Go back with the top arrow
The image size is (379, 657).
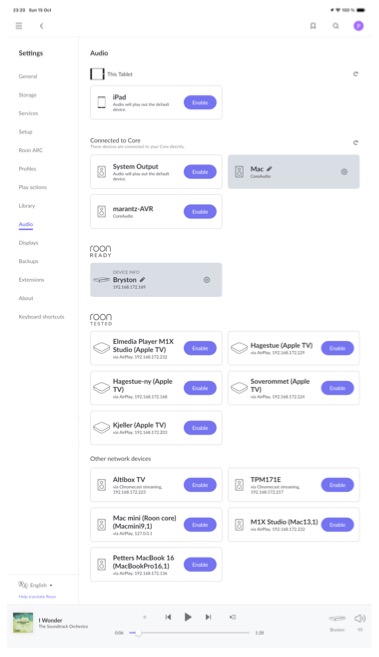pos(41,26)
